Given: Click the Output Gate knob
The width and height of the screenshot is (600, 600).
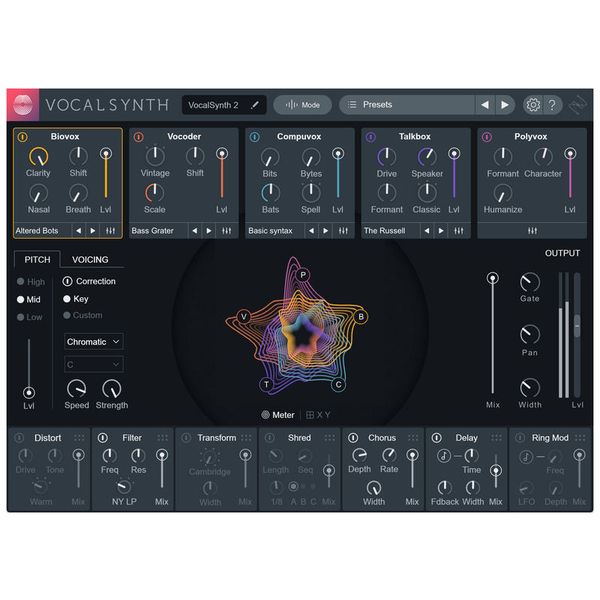Looking at the screenshot, I should [530, 282].
